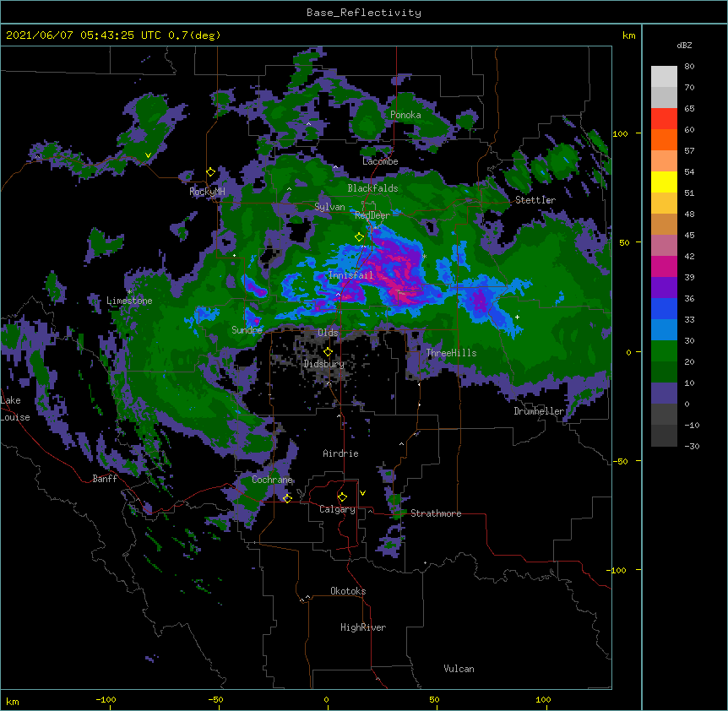Select the bright yellow 54-51 dBZ swatch
Image resolution: width=728 pixels, height=711 pixels.
point(664,182)
